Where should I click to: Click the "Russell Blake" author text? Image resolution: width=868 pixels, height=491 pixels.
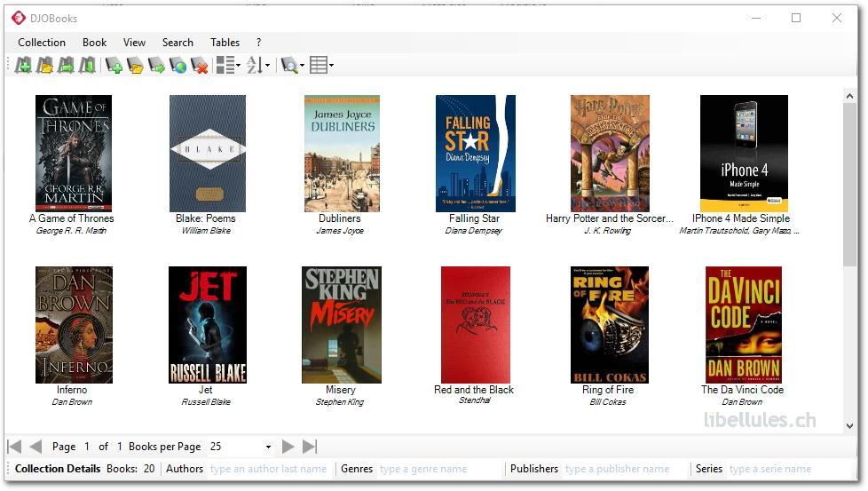coord(206,402)
